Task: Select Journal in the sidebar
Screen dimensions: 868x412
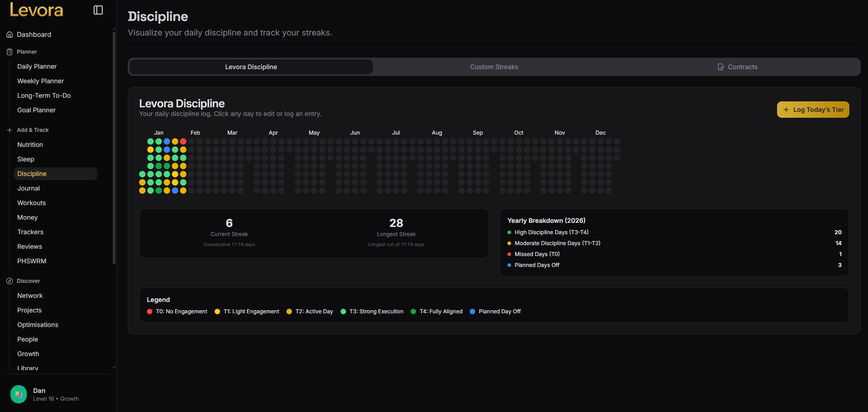Action: coord(28,188)
